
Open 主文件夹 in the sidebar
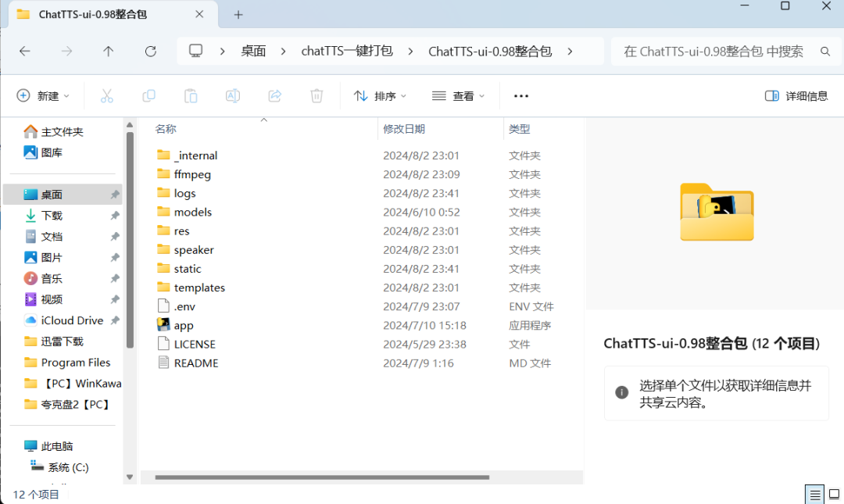54,131
